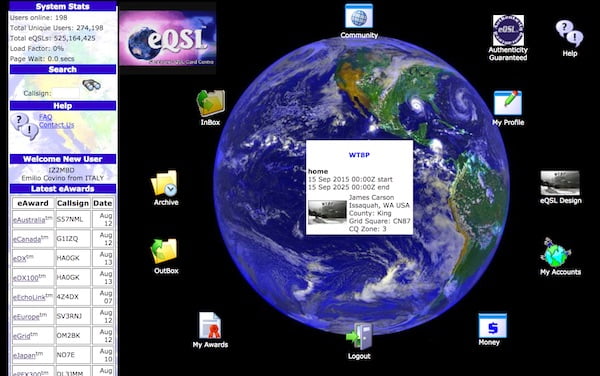Select callsign S57NML in the table
600x376 pixels.
point(70,220)
